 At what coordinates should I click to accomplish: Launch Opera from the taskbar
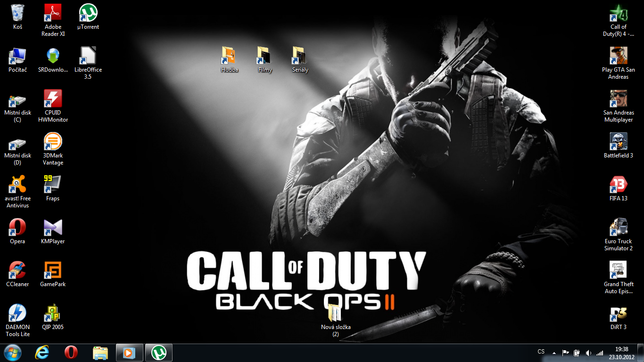pos(71,353)
